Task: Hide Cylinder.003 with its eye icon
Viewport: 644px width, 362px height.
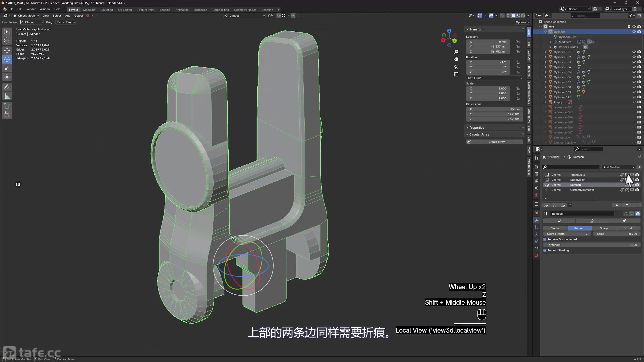Action: [634, 62]
